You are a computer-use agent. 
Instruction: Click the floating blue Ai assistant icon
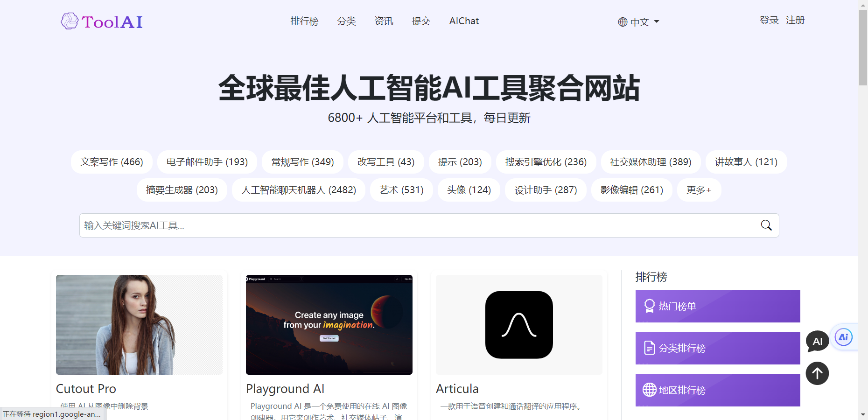pyautogui.click(x=844, y=337)
